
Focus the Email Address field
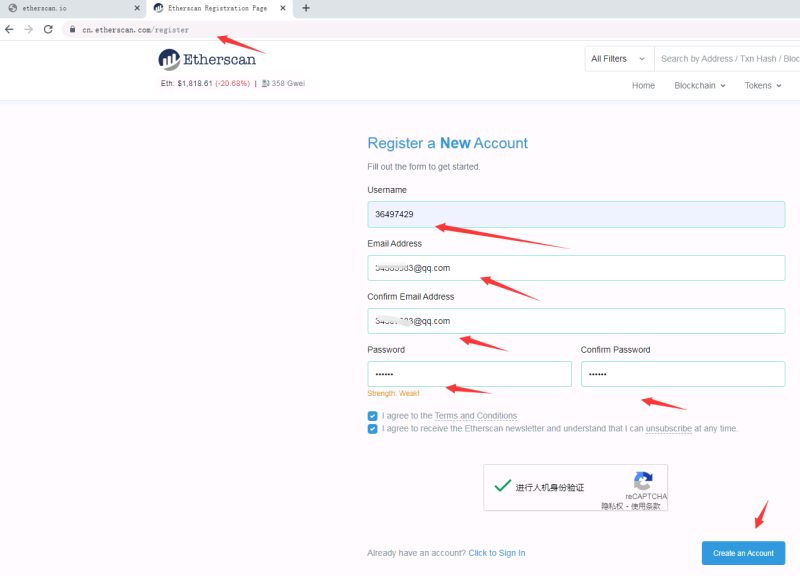pos(576,268)
